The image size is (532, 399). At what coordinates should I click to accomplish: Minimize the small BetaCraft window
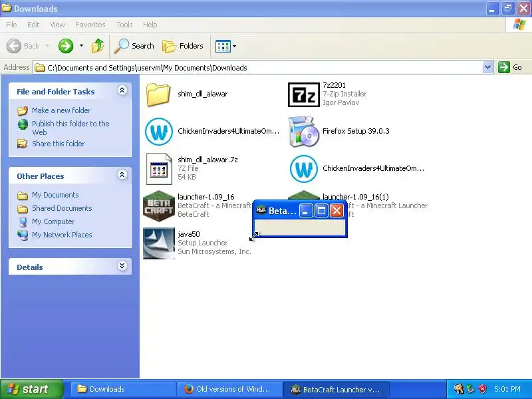point(306,211)
